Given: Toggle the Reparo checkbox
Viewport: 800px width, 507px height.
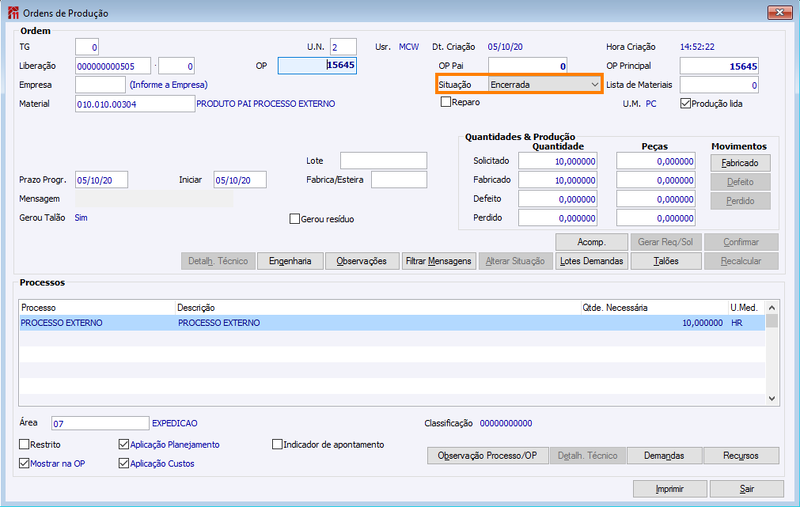Looking at the screenshot, I should click(x=446, y=102).
